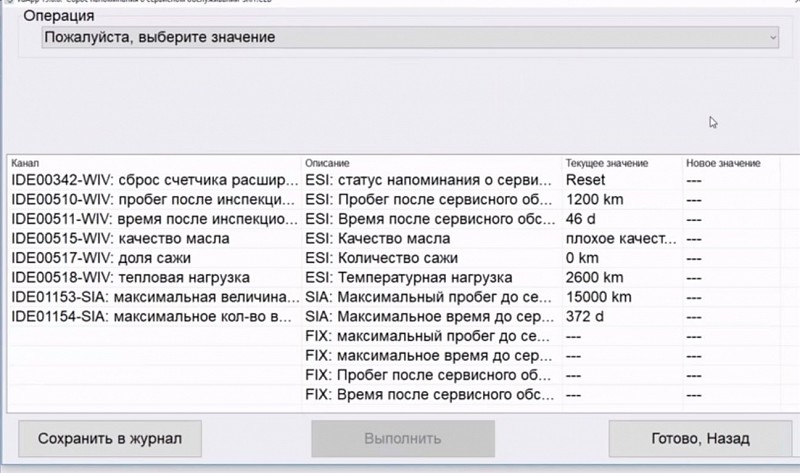Image resolution: width=800 pixels, height=473 pixels.
Task: Select the IDE01154-SIA maximum count row
Action: [x=155, y=316]
